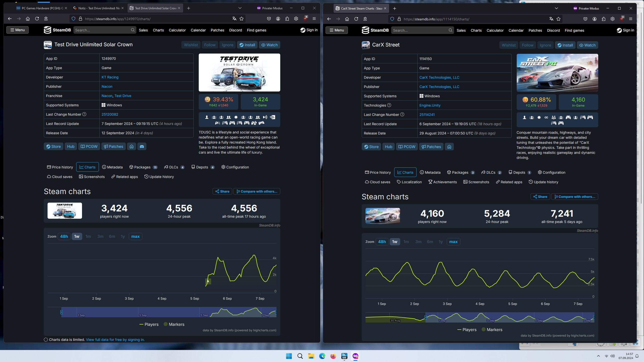
Task: Click View full data for free by signing in
Action: (x=115, y=340)
